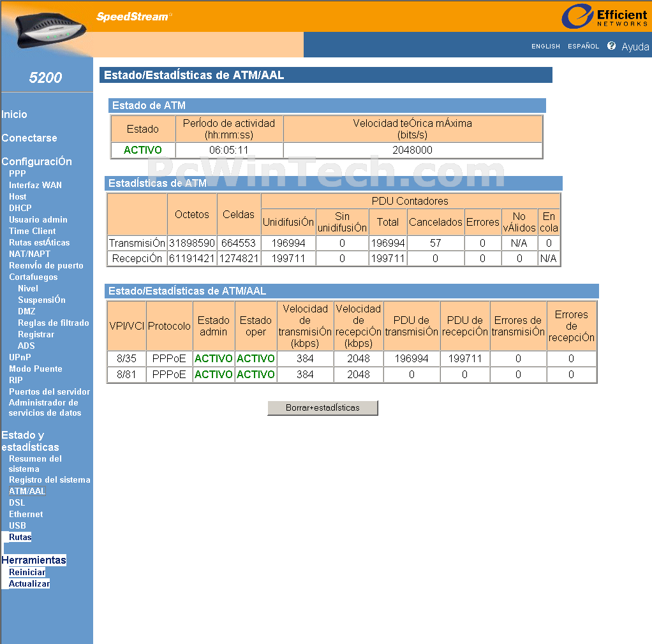Open Resumen del sistema page
The width and height of the screenshot is (652, 644).
[35, 464]
